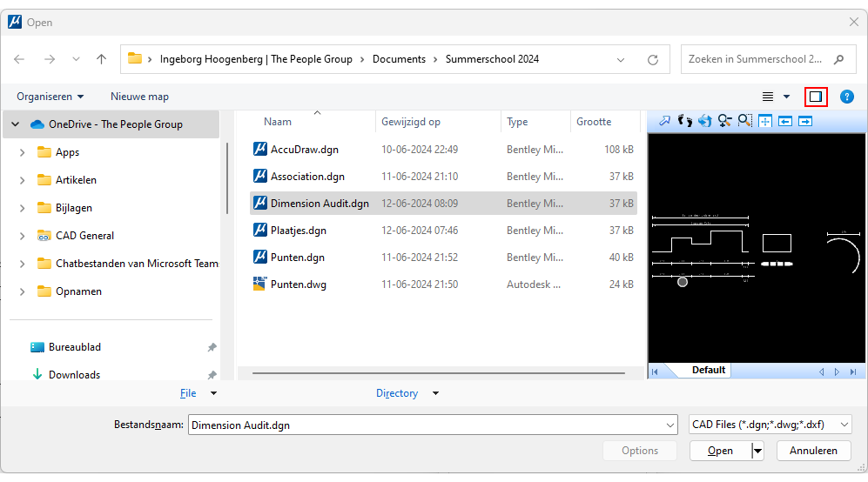
Task: Click the View Next arrow icon
Action: [805, 121]
